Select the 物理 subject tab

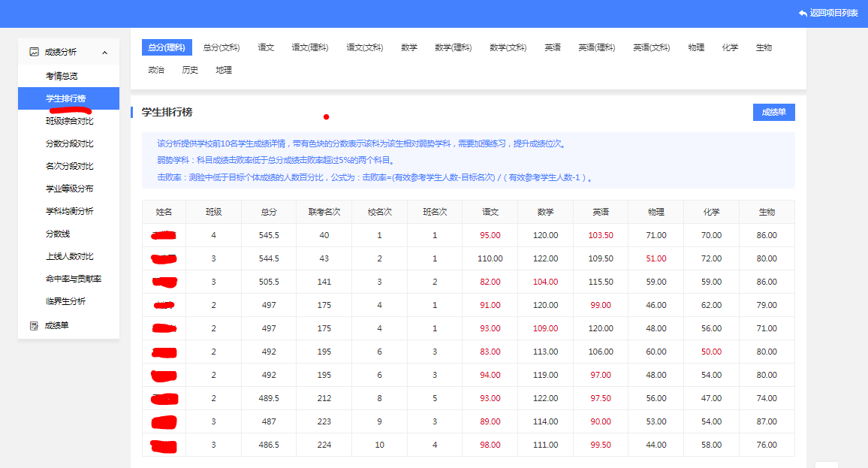(x=696, y=47)
